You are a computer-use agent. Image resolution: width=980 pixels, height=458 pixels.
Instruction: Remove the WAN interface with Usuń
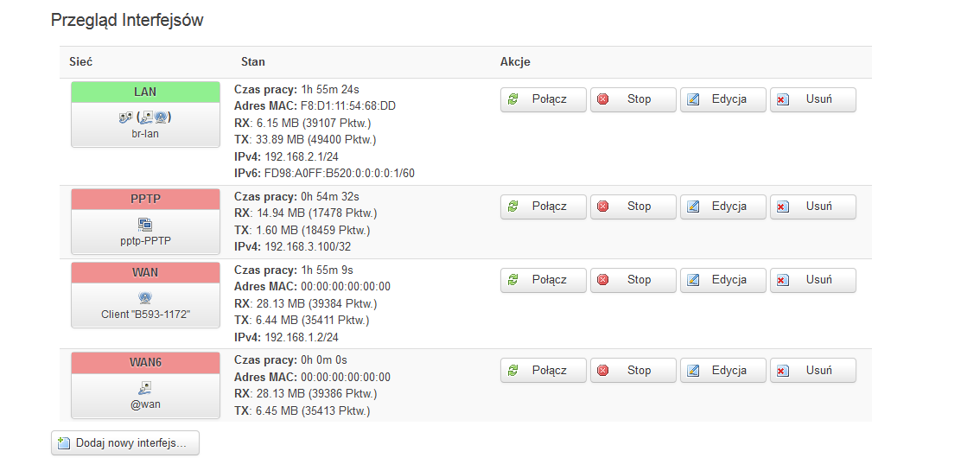[x=813, y=281]
